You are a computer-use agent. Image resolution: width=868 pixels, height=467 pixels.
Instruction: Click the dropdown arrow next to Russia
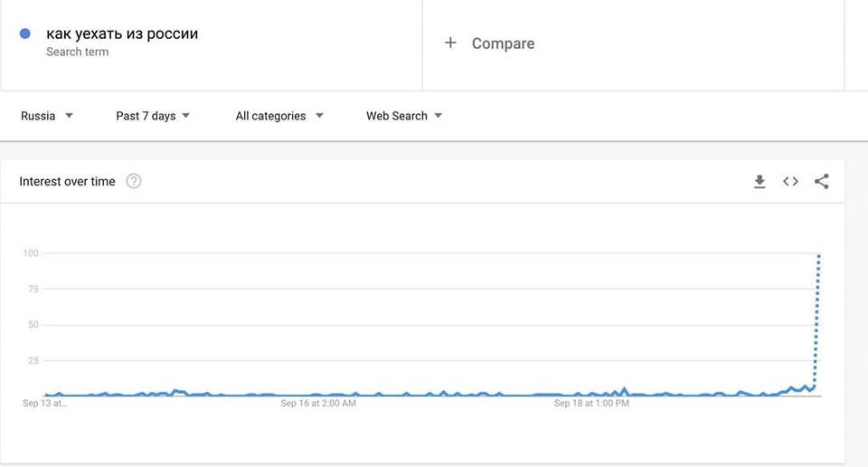tap(69, 116)
